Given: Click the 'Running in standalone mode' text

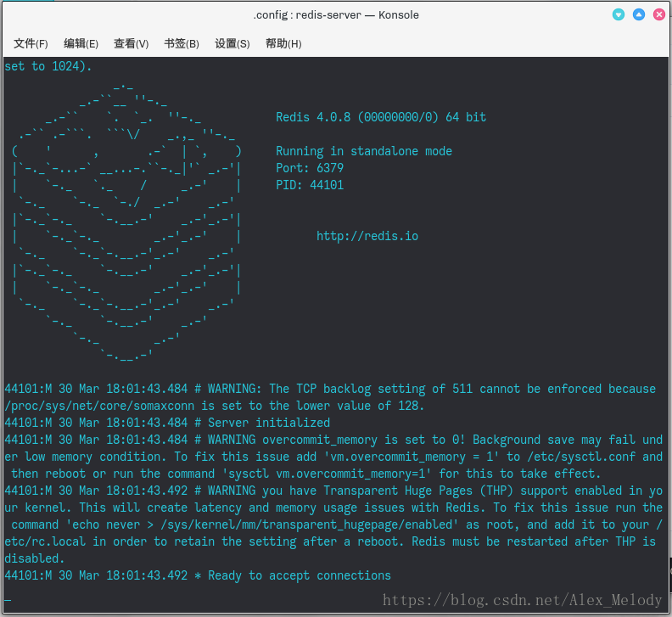Looking at the screenshot, I should [364, 151].
